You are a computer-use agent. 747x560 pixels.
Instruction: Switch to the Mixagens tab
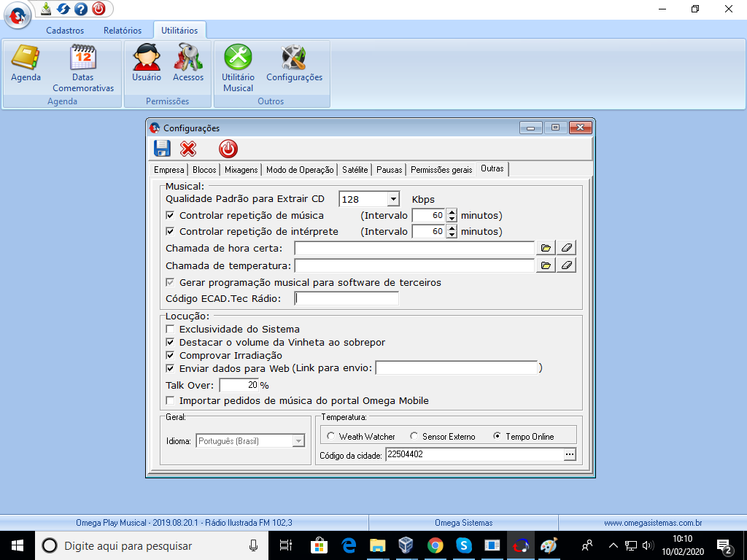(241, 170)
